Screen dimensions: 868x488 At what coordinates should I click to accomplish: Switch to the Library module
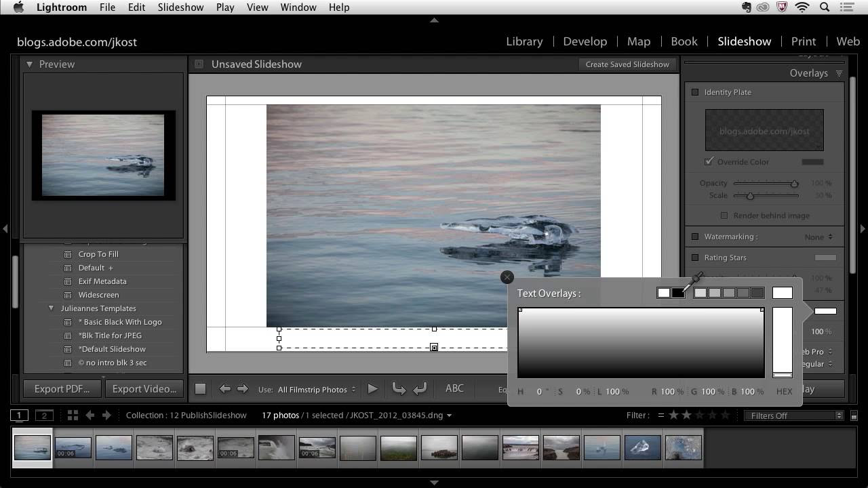[x=524, y=41]
